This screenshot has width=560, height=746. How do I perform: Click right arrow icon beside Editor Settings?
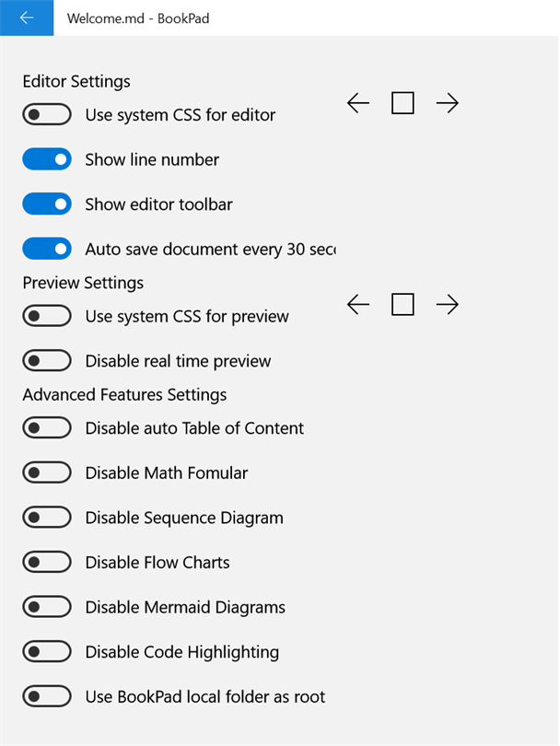pyautogui.click(x=448, y=103)
